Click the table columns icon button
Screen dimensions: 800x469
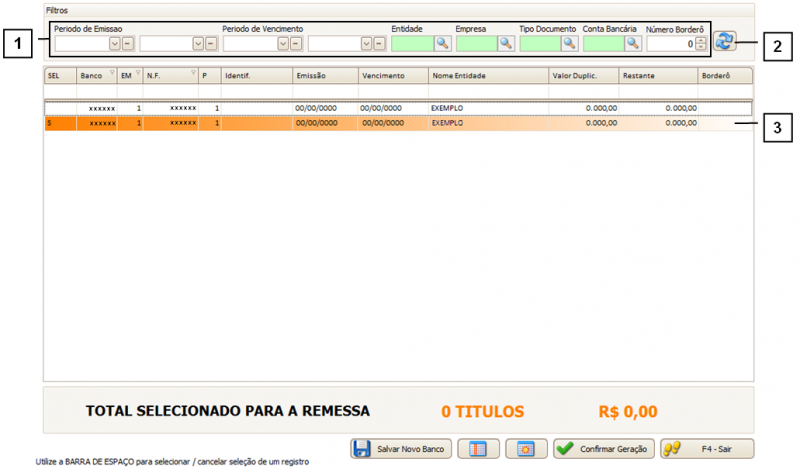point(478,448)
